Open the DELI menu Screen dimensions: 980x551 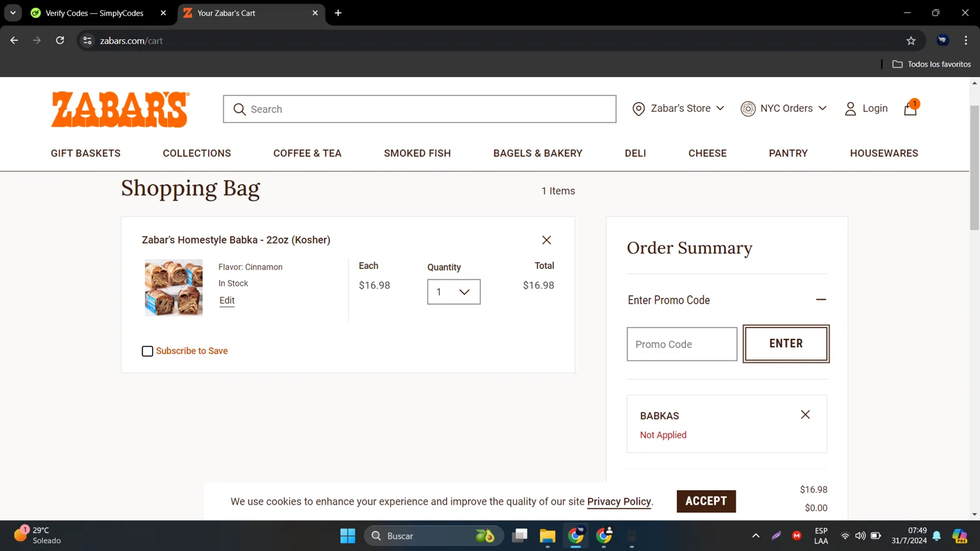tap(635, 153)
